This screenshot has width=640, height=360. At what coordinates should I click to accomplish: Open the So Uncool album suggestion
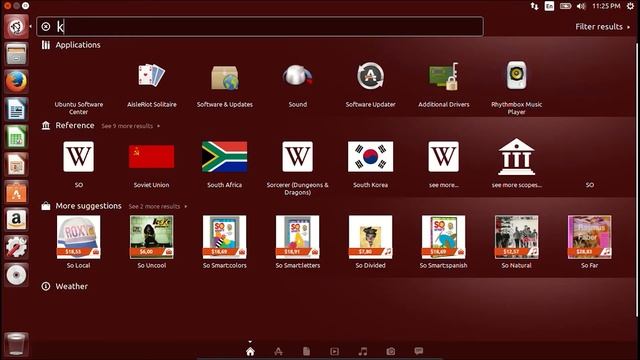point(151,242)
